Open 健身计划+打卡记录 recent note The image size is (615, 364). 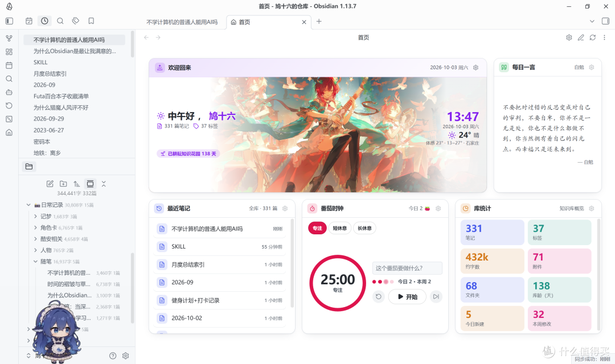pos(220,300)
